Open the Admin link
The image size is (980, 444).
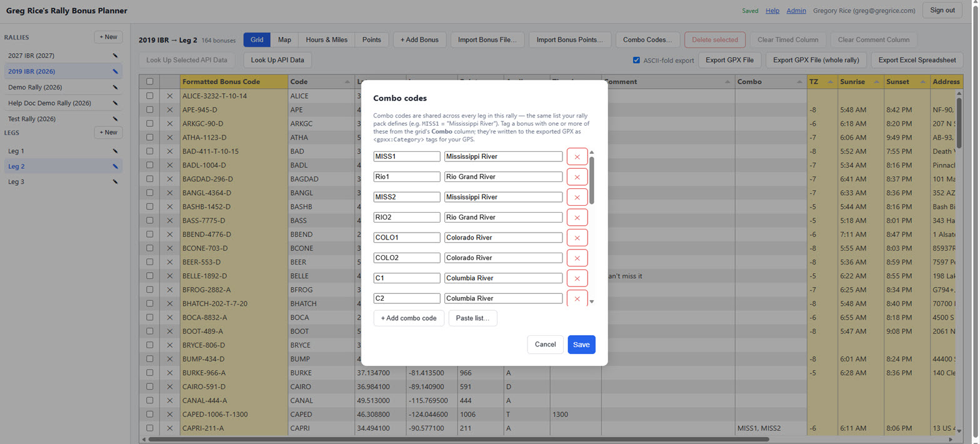click(796, 11)
